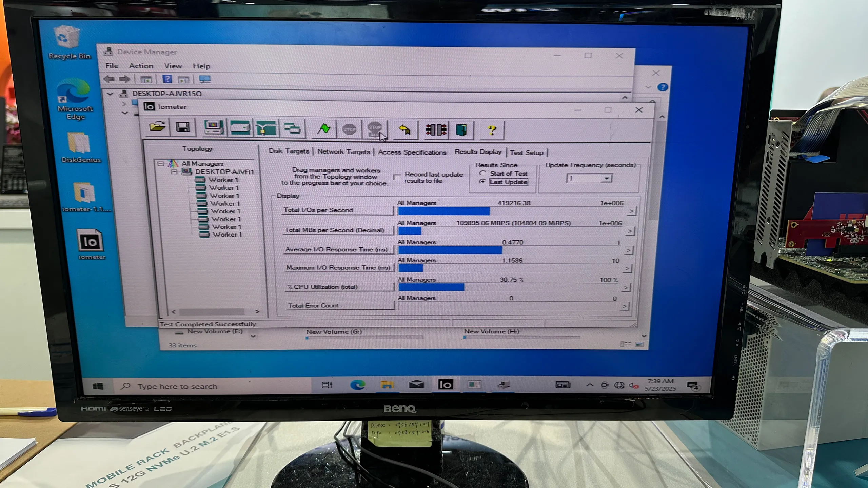This screenshot has width=868, height=488.
Task: Open Device Manager toolbar help icon
Action: (x=167, y=79)
